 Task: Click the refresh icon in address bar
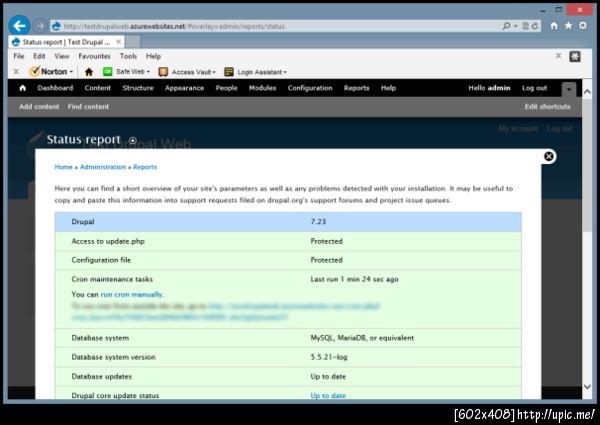(x=535, y=26)
